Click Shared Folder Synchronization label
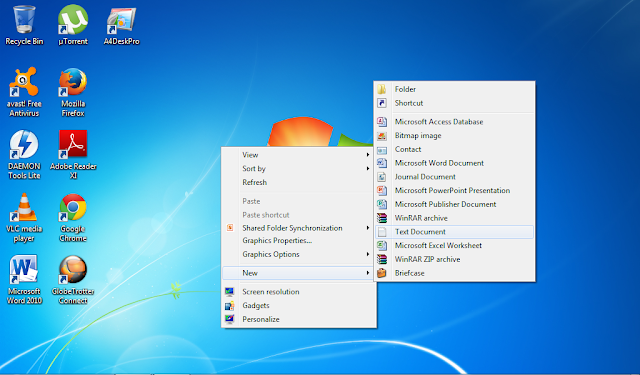This screenshot has width=640, height=375. [x=292, y=228]
